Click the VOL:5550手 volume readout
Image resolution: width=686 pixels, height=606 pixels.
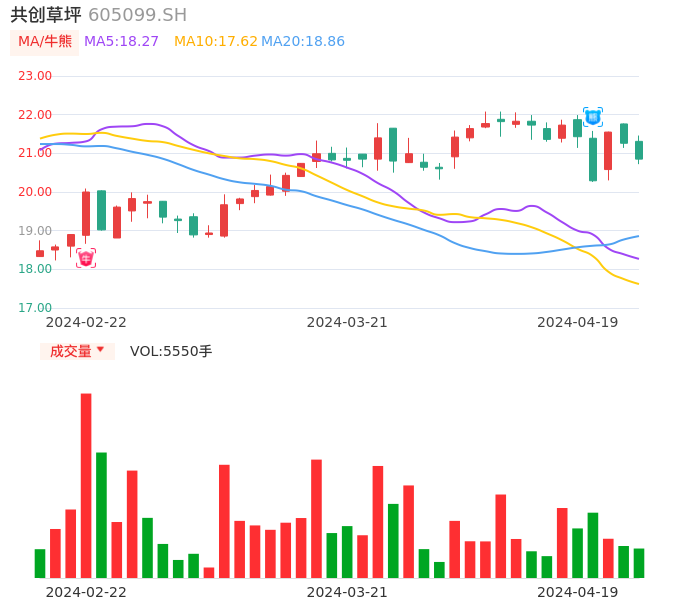[x=171, y=351]
